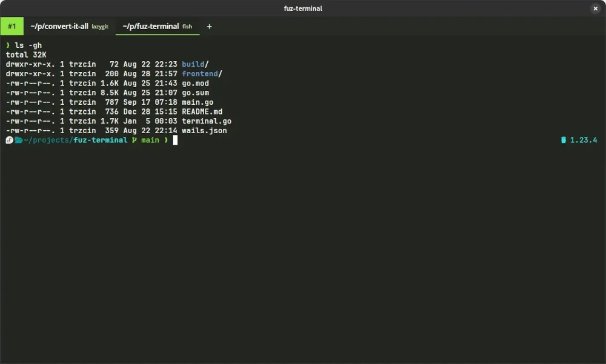This screenshot has height=364, width=606.
Task: Place the cursor at the command input
Action: [175, 140]
